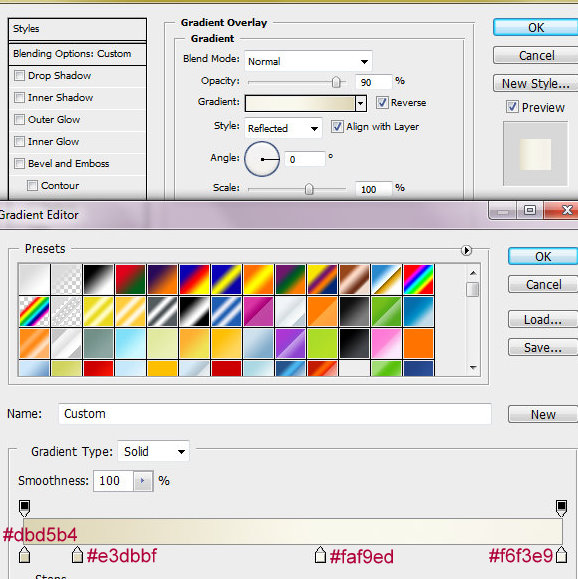Click the New Style... button
This screenshot has height=579, width=578.
click(x=535, y=83)
